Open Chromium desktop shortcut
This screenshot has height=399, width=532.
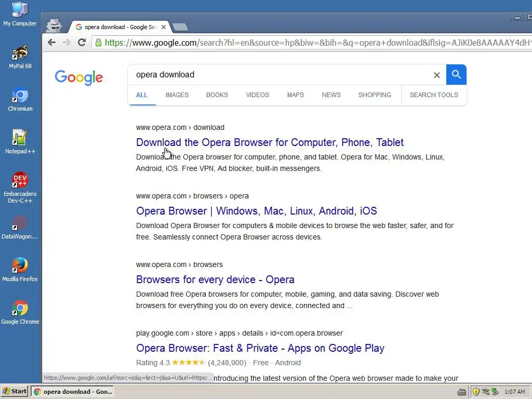20,99
